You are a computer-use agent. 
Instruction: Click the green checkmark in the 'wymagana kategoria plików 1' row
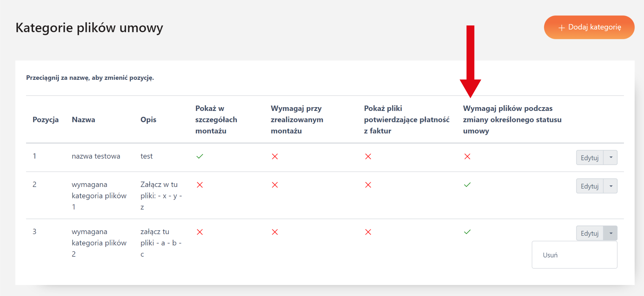[x=467, y=185]
